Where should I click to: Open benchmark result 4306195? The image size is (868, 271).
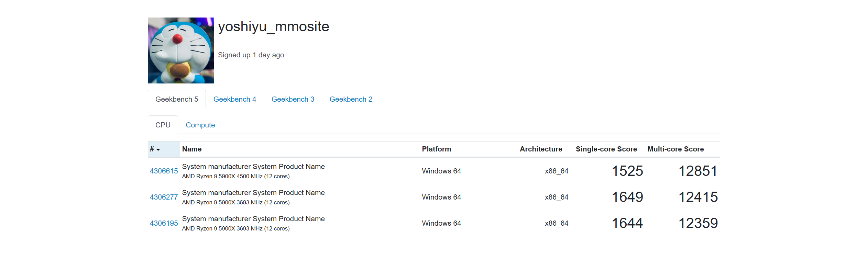(164, 223)
